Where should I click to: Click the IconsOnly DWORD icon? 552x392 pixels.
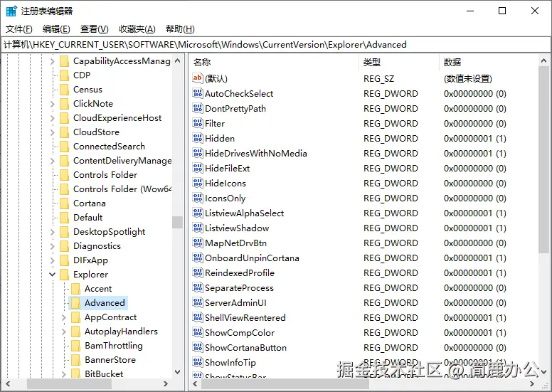click(x=198, y=198)
